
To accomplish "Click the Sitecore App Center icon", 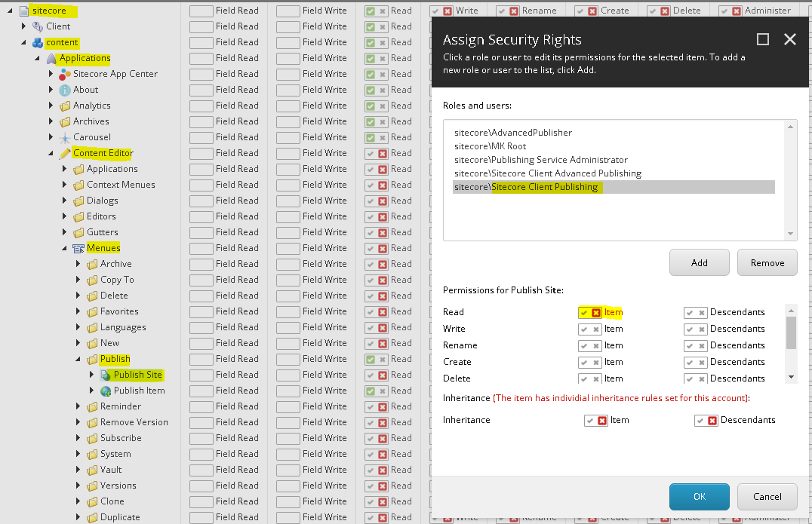I will pyautogui.click(x=65, y=75).
